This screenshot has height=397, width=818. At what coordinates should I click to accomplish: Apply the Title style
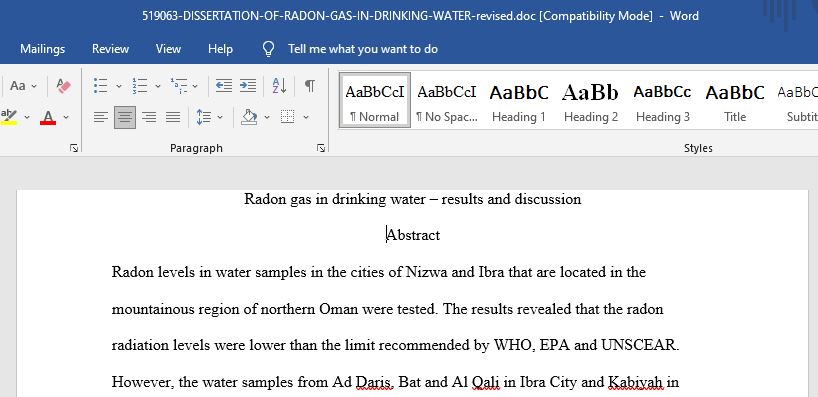pos(735,100)
